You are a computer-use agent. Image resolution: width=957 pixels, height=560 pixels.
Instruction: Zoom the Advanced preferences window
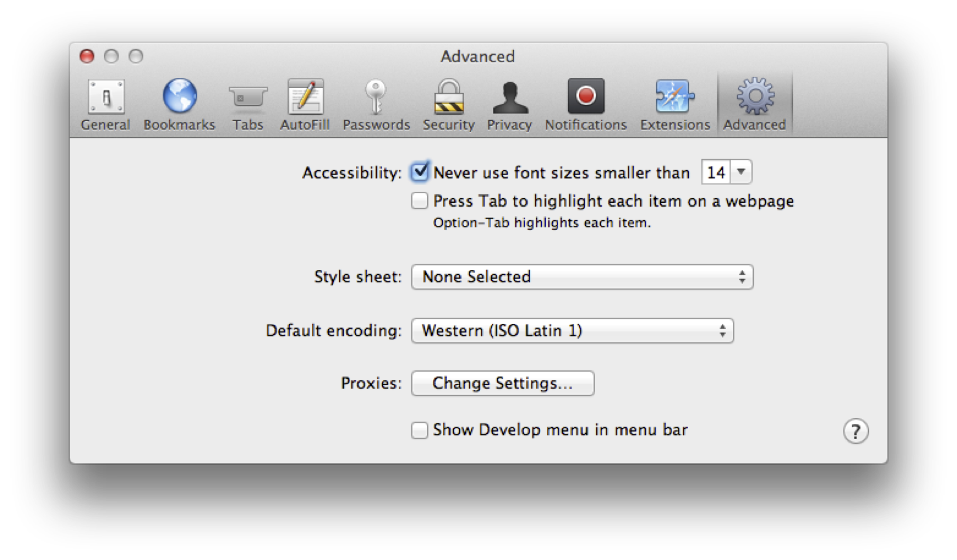click(136, 56)
